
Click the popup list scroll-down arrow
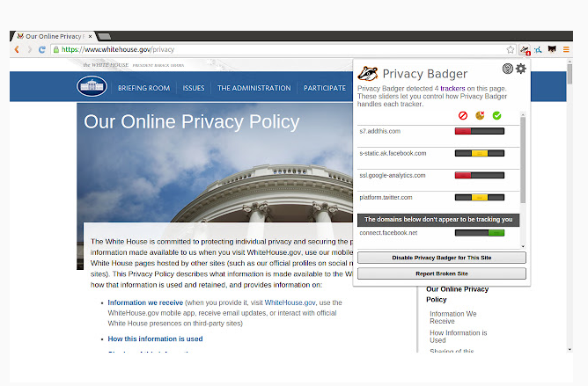pyautogui.click(x=523, y=246)
